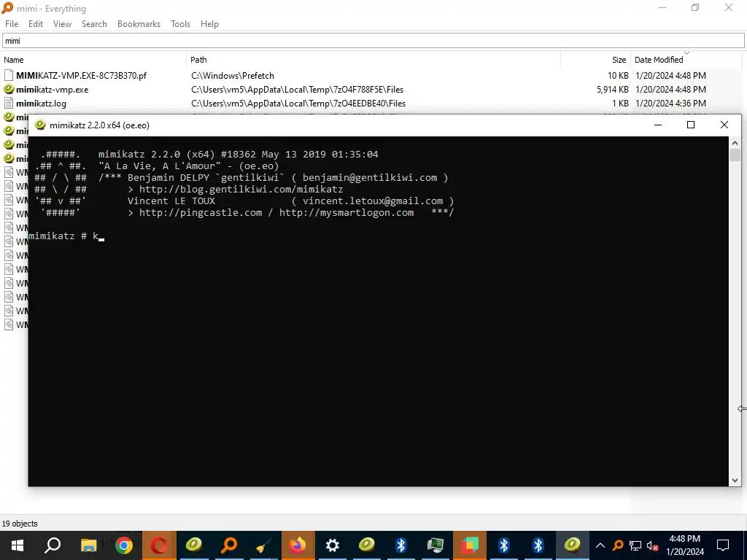747x560 pixels.
Task: Click the Everything icon in system tray
Action: pos(618,545)
